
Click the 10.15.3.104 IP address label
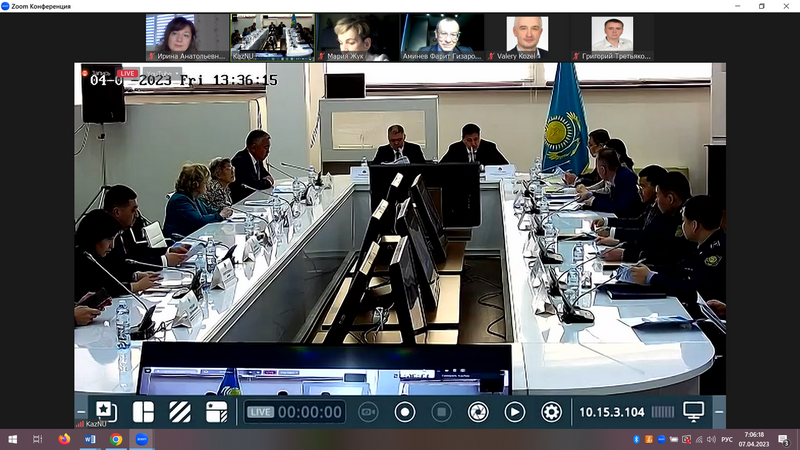click(612, 412)
